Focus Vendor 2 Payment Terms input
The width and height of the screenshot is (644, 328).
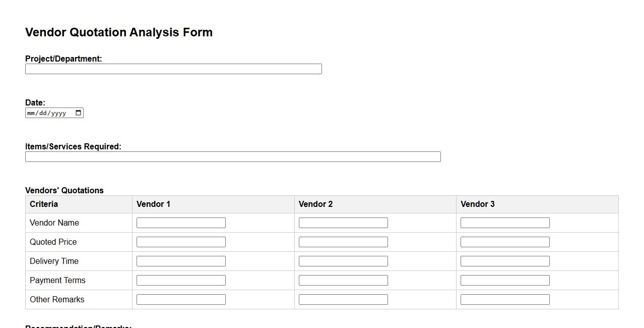point(343,281)
